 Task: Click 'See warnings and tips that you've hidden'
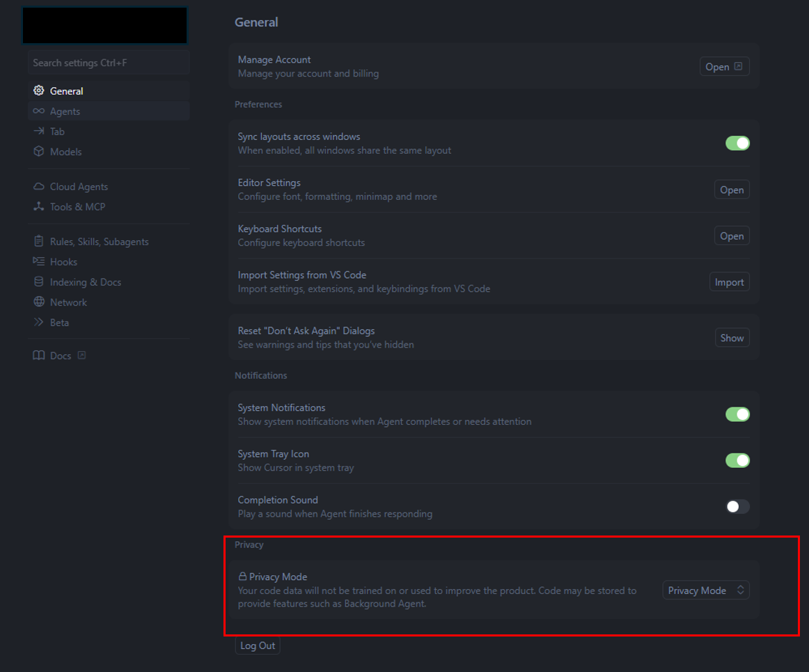pyautogui.click(x=326, y=344)
